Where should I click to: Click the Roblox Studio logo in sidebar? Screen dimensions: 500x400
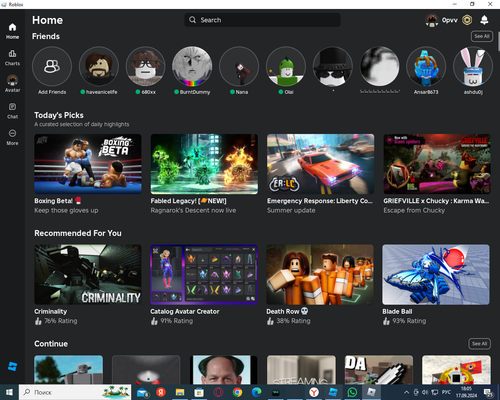pos(12,366)
